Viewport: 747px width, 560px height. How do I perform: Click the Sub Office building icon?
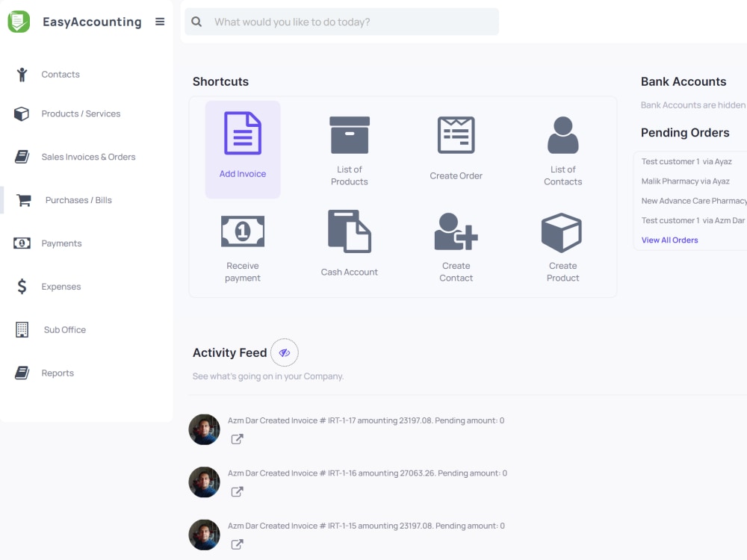[x=22, y=329]
